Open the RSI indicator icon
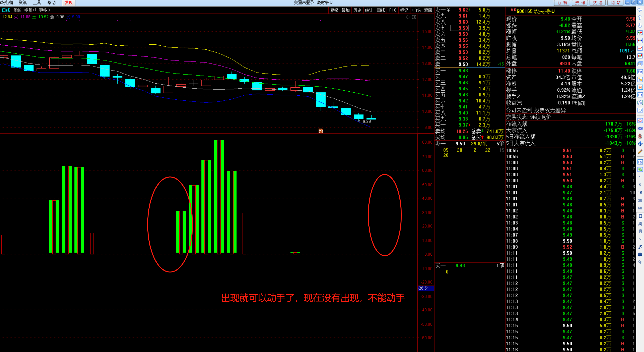The width and height of the screenshot is (644, 352). coord(640,128)
